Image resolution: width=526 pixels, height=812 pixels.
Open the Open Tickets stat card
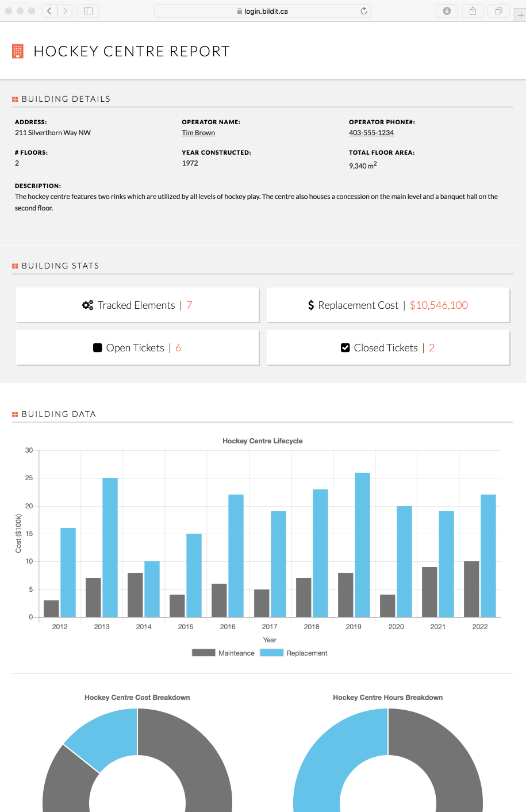click(x=137, y=348)
